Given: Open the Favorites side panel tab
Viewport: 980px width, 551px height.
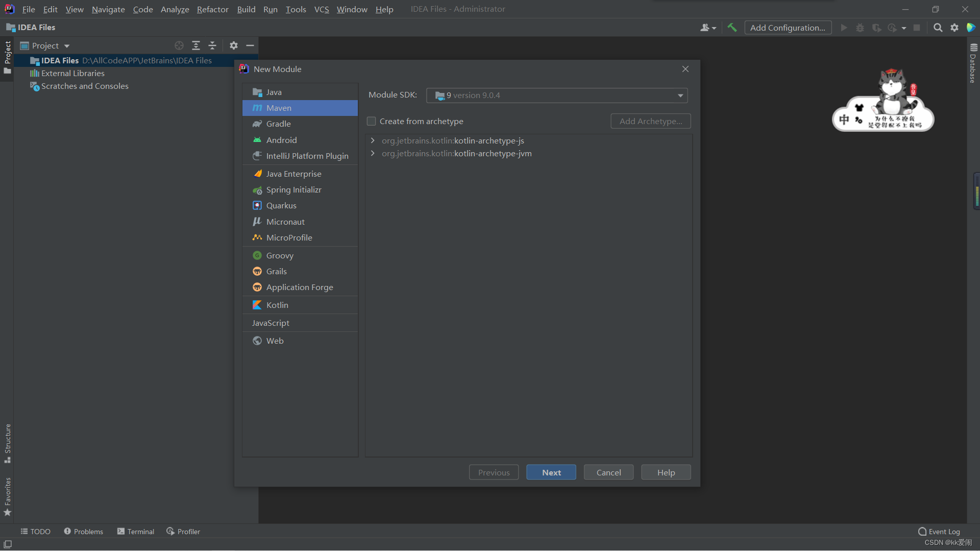Looking at the screenshot, I should pyautogui.click(x=8, y=497).
